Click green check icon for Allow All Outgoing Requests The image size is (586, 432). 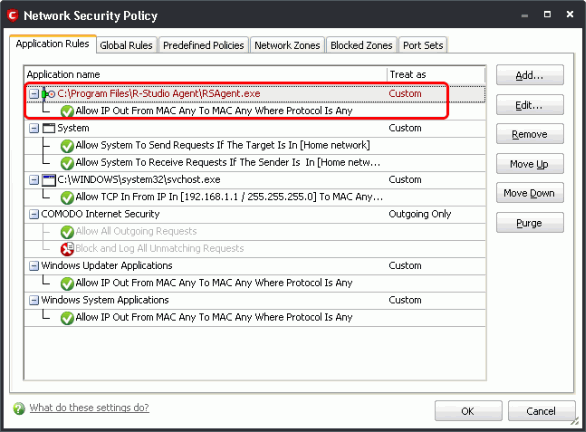coord(67,232)
